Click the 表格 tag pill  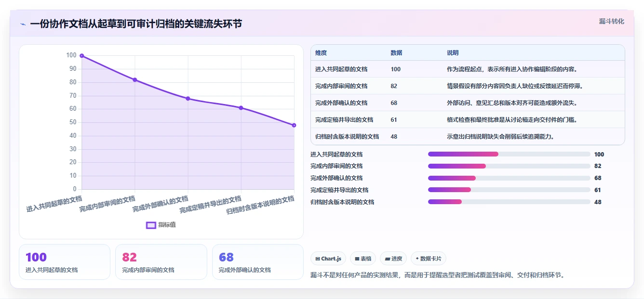(x=362, y=259)
